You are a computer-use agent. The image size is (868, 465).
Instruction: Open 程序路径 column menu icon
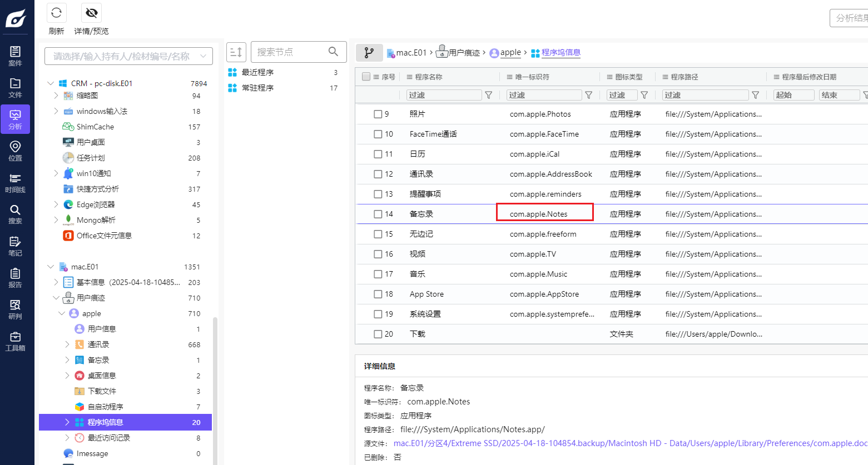[666, 77]
